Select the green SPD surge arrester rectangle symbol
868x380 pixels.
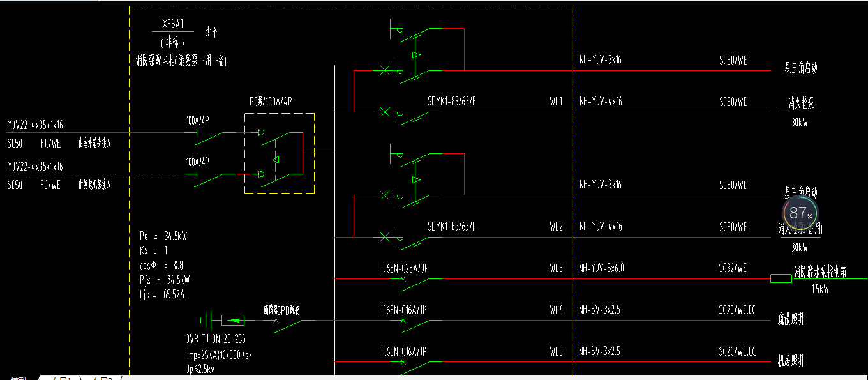click(233, 320)
